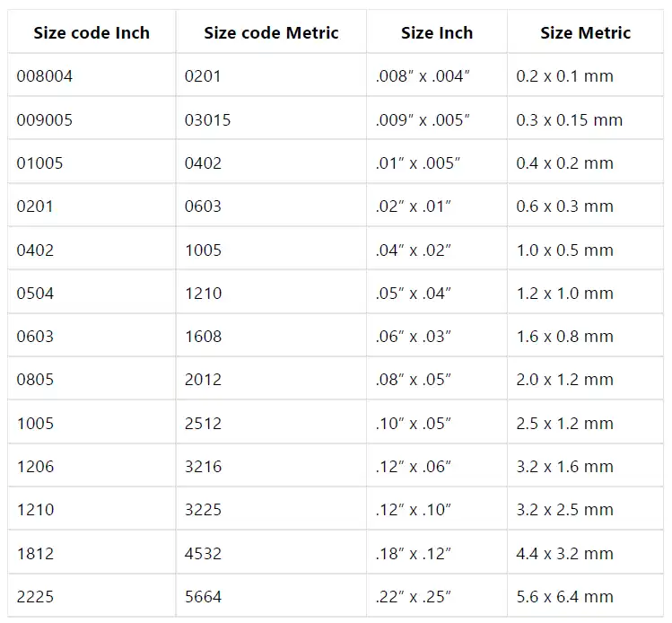
Task: Select the .12″ x .06″ size cell
Action: (x=413, y=466)
